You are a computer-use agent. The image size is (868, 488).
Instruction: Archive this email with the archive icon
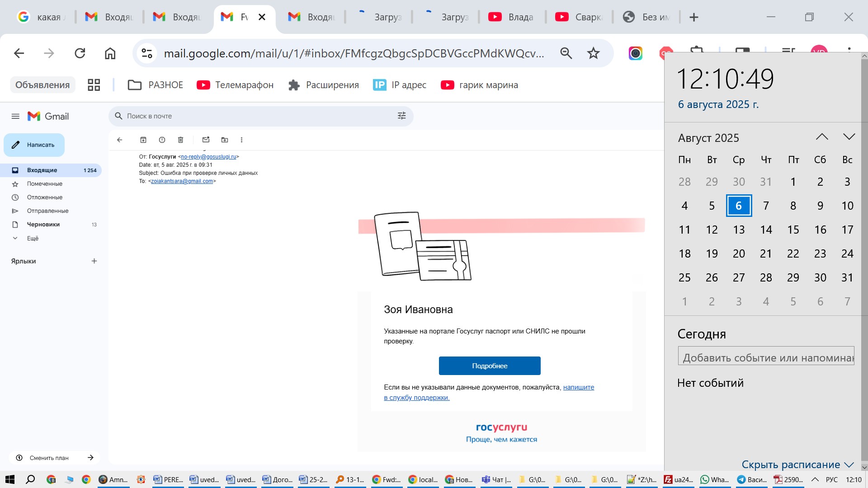pos(143,140)
